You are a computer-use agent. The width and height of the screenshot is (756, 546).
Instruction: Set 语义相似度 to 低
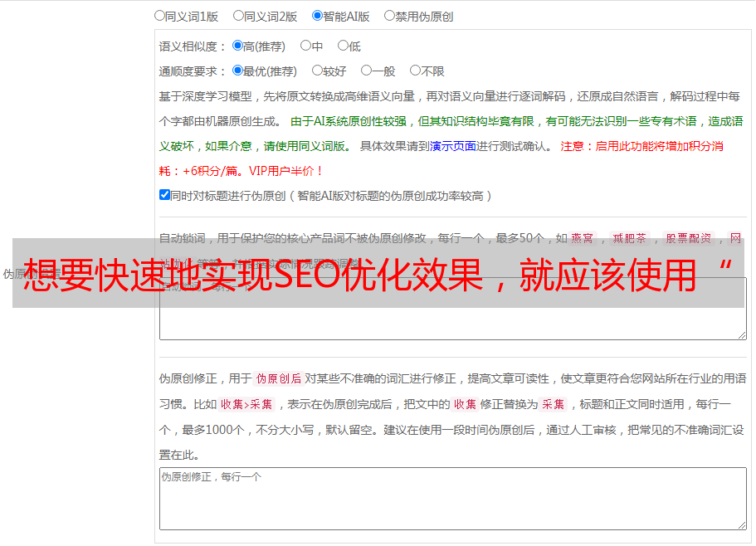coord(343,46)
